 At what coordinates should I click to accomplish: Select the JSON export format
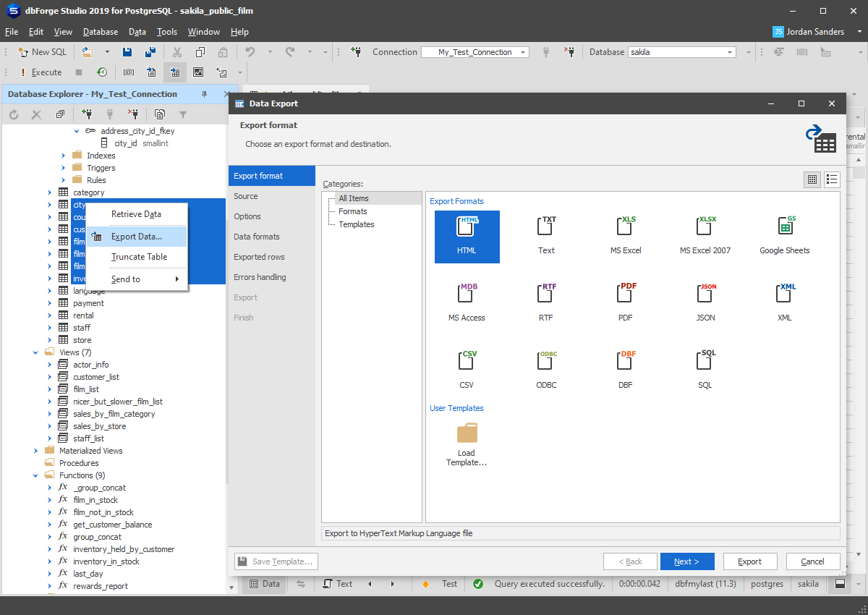click(705, 304)
